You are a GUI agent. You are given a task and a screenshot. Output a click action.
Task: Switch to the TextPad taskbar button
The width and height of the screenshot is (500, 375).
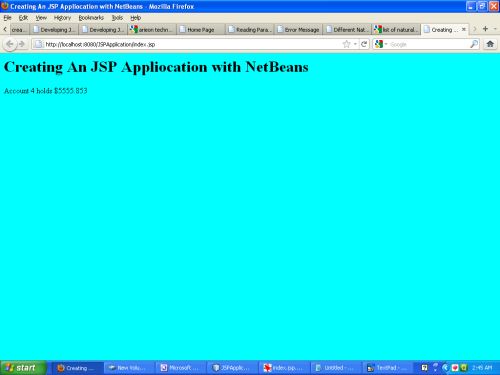388,368
